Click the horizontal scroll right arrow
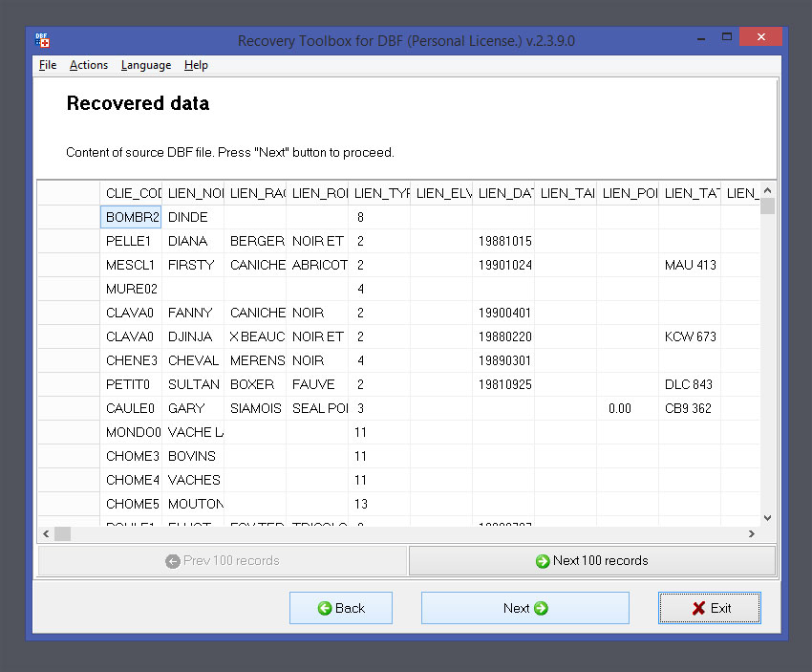The height and width of the screenshot is (672, 812). click(x=752, y=533)
